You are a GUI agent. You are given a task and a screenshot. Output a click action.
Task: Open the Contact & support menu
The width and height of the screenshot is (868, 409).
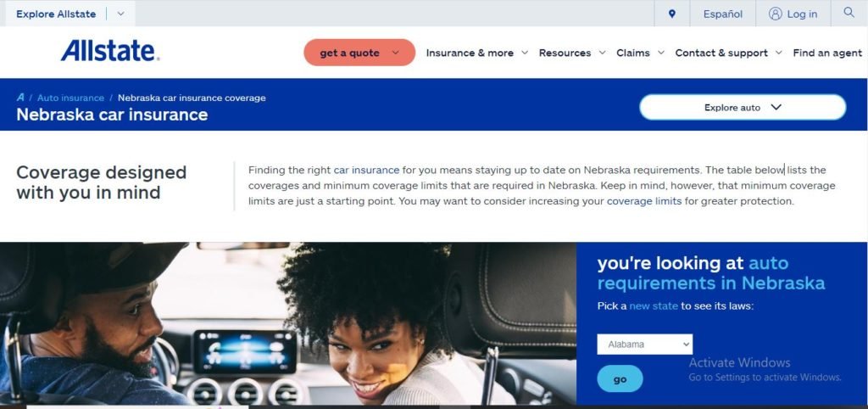pyautogui.click(x=728, y=53)
